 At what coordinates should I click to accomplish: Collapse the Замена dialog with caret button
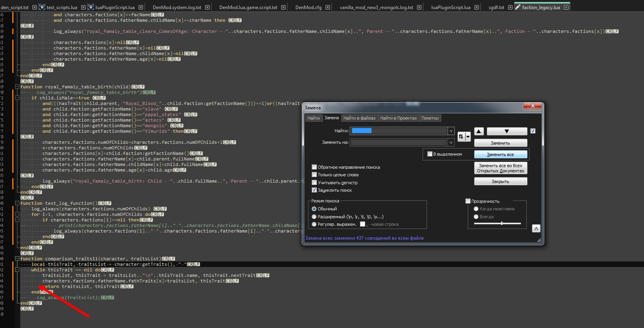point(536,229)
